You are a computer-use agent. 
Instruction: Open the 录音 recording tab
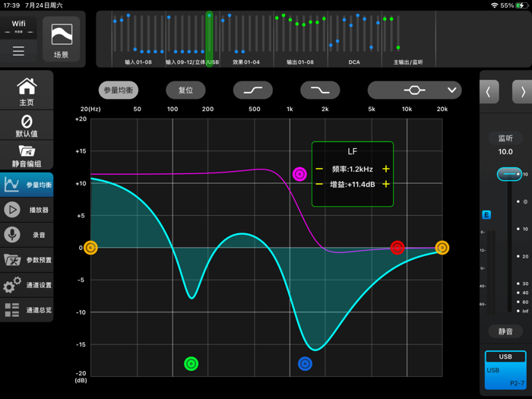point(27,235)
